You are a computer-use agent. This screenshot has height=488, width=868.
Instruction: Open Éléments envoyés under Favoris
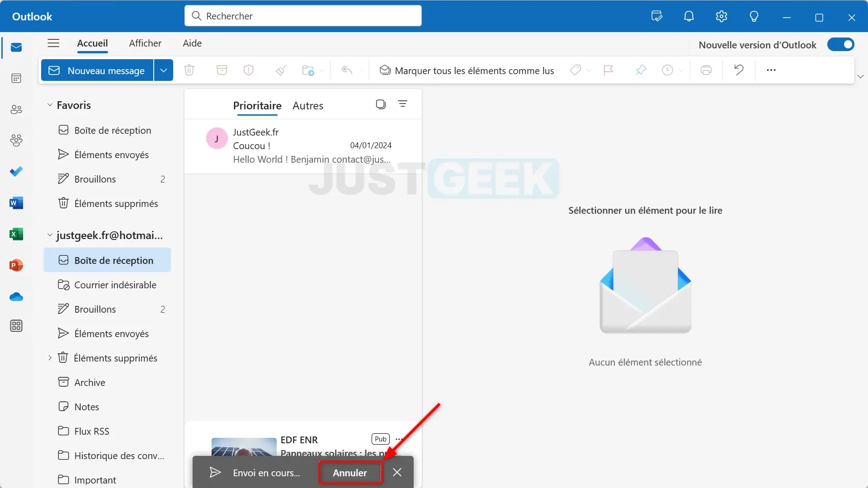click(x=107, y=155)
